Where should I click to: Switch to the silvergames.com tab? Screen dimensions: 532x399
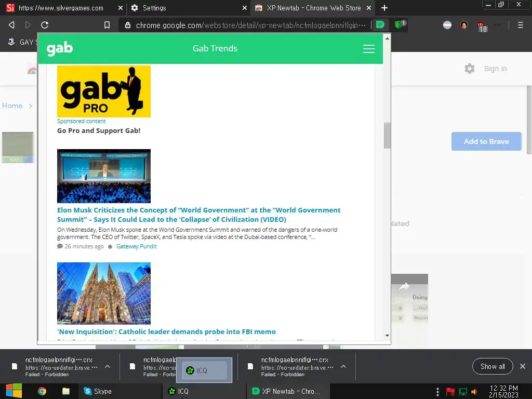tap(61, 8)
